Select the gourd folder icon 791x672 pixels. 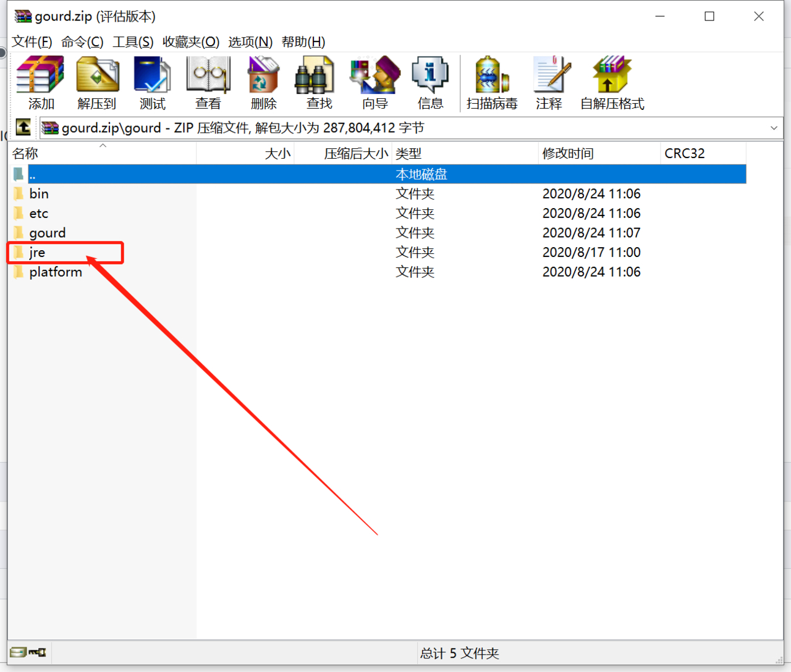click(x=19, y=233)
